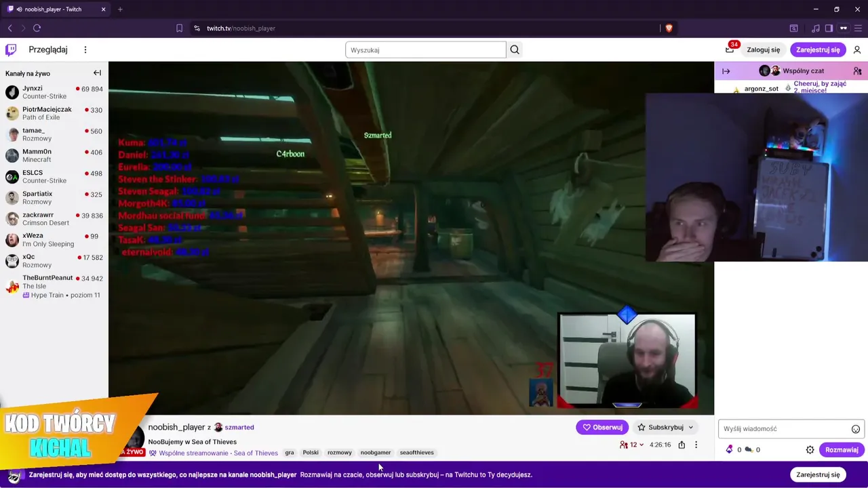Open ESLCS Counter-Strike channel
This screenshot has width=868, height=488.
[x=54, y=176]
